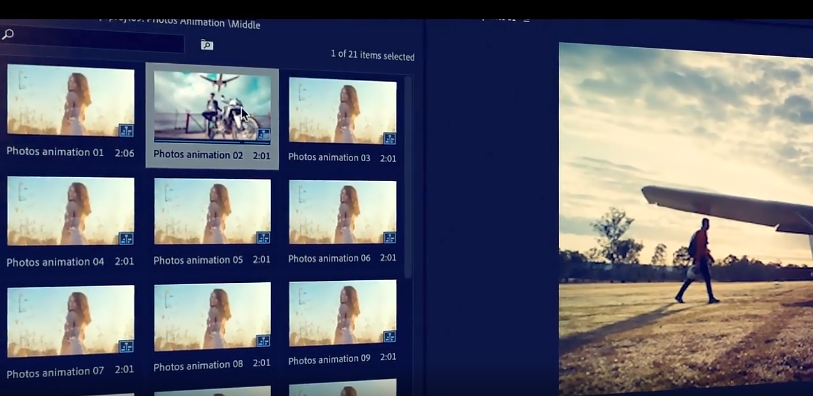Image resolution: width=813 pixels, height=396 pixels.
Task: Click the preset badge on Photos animation 03
Action: pyautogui.click(x=389, y=138)
